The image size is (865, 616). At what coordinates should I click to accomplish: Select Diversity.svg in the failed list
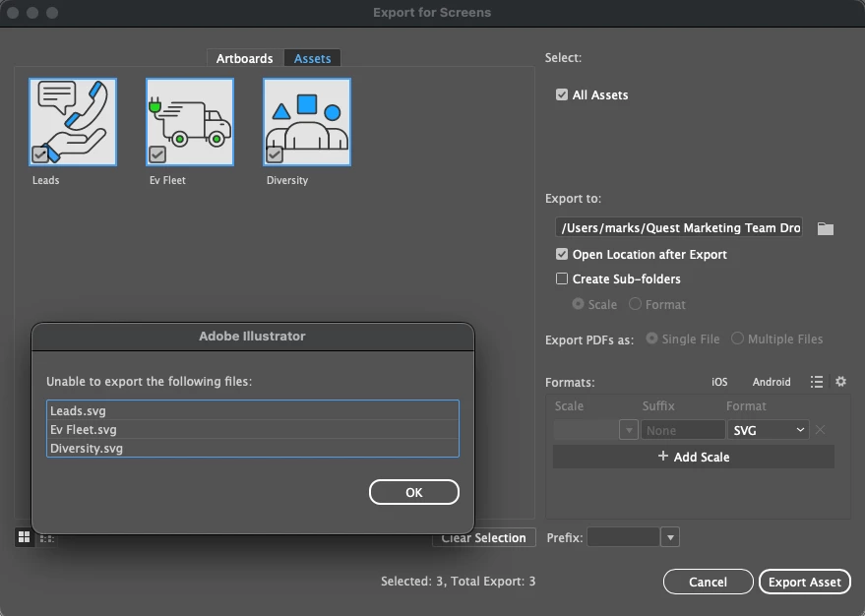point(253,449)
